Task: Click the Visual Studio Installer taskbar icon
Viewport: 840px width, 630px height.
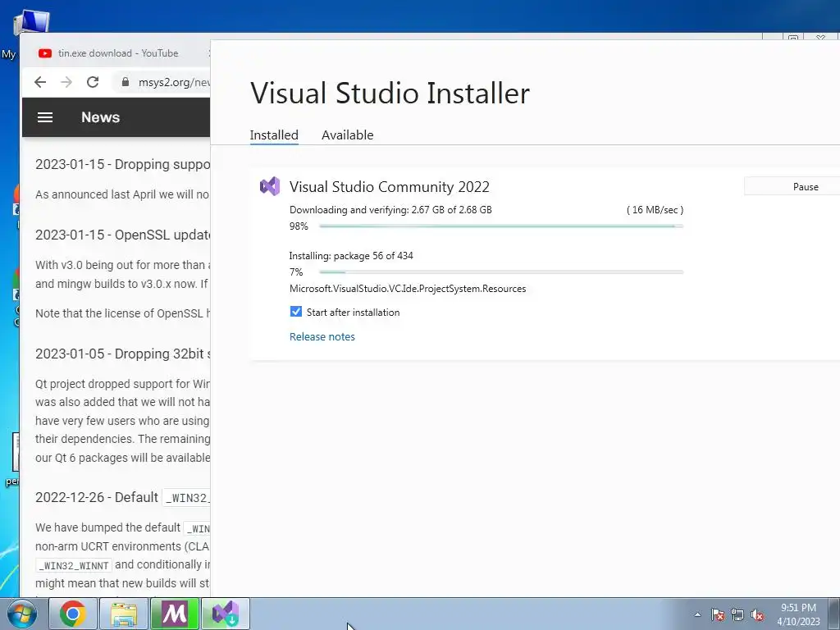Action: [226, 614]
